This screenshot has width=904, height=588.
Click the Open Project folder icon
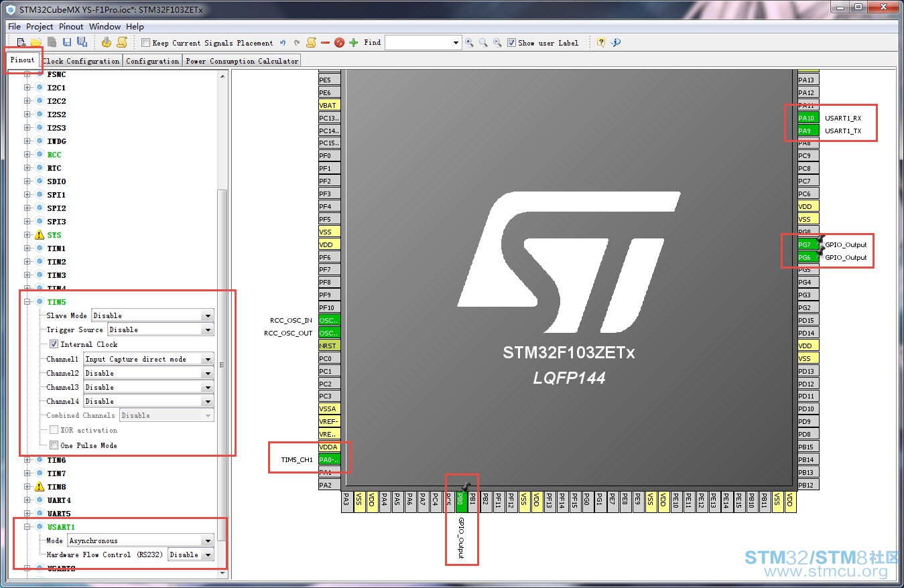tap(36, 42)
